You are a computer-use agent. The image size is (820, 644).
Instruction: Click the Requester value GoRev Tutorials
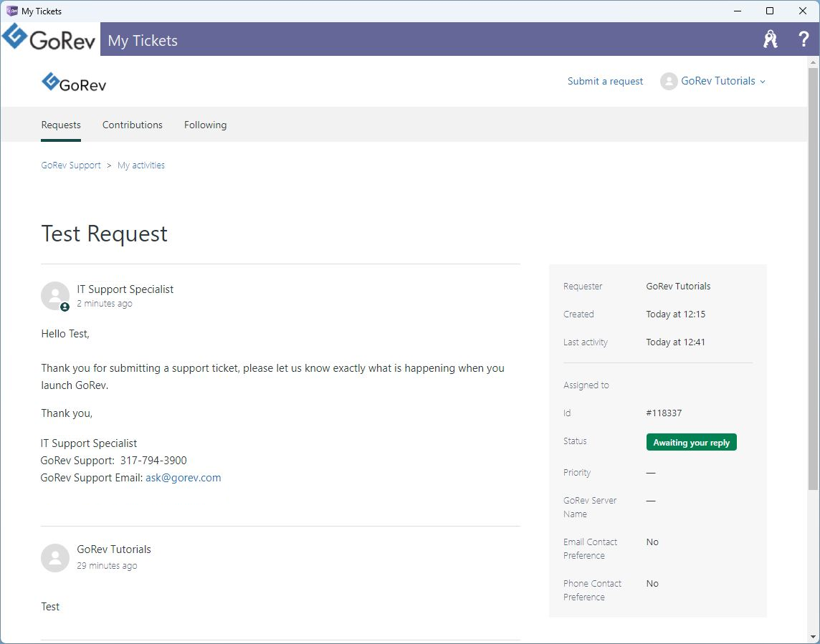click(678, 287)
